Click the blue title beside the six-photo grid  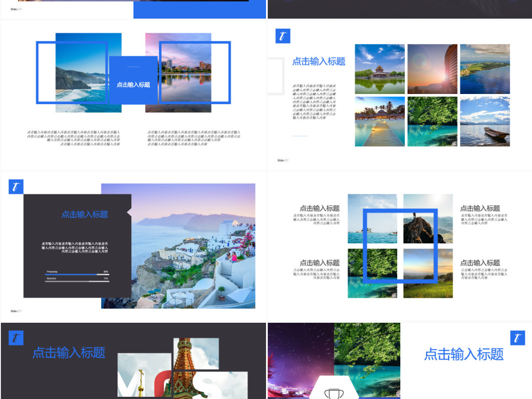coord(319,62)
